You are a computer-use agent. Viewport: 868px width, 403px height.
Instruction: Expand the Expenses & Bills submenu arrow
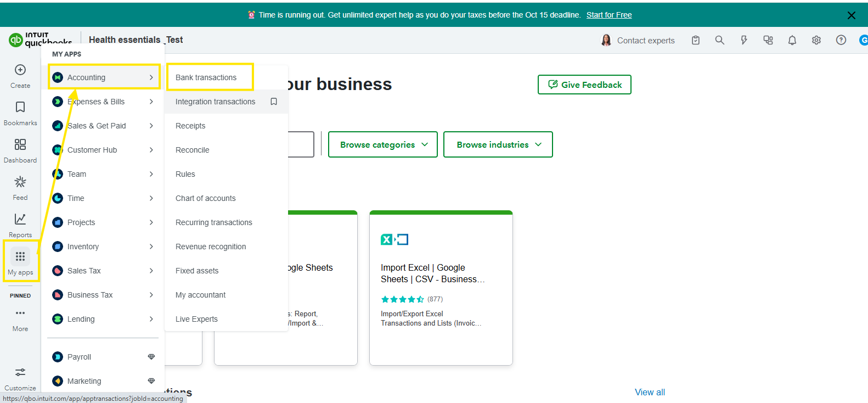[151, 102]
